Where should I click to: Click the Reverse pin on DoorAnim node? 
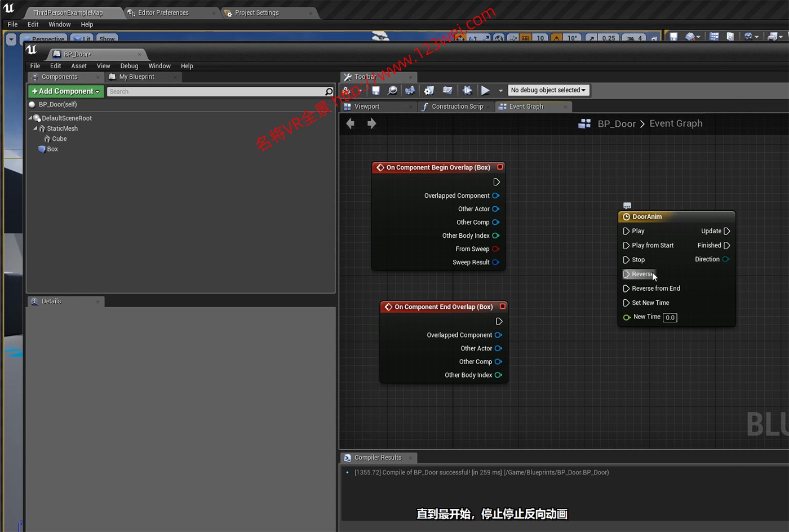627,274
